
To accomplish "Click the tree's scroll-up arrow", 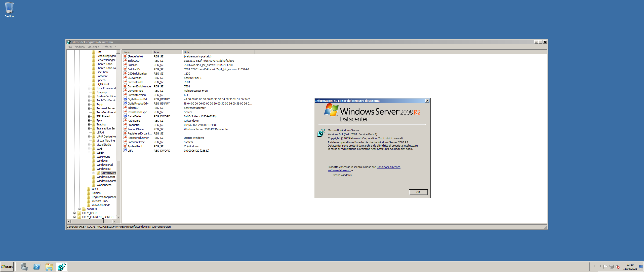I will click(x=118, y=52).
